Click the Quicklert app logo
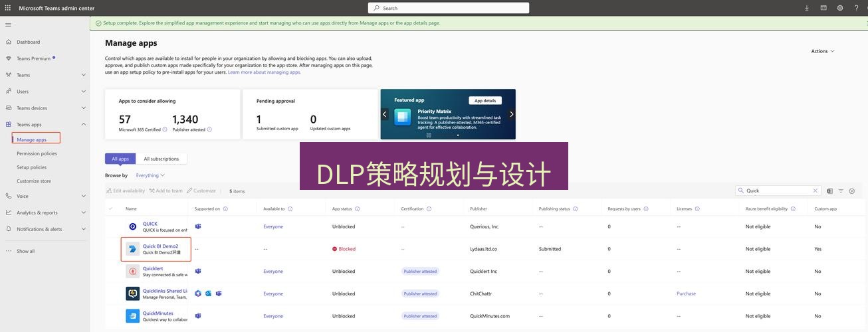Viewport: 868px width, 332px height. [132, 271]
